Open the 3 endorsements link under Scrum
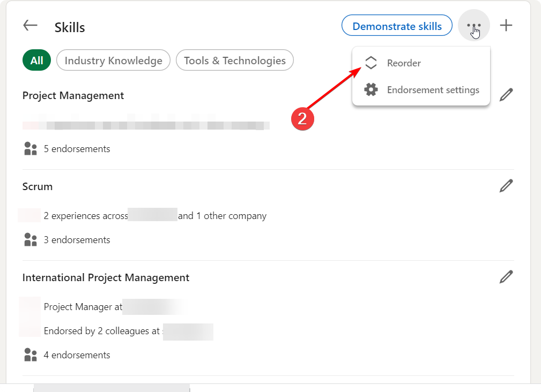This screenshot has width=541, height=392. (77, 240)
